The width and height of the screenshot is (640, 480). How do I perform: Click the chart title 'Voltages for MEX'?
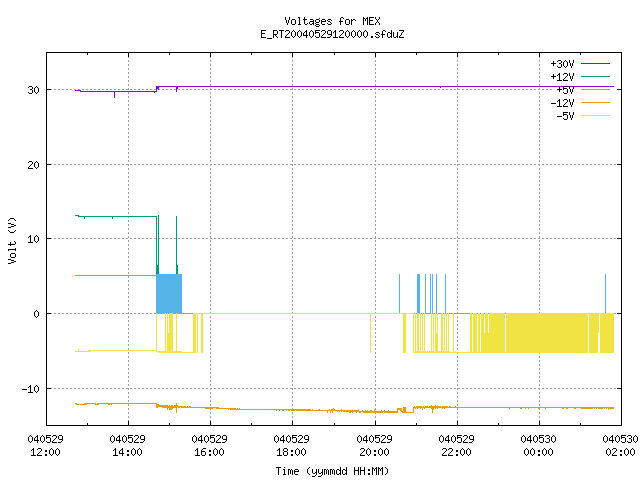[332, 21]
